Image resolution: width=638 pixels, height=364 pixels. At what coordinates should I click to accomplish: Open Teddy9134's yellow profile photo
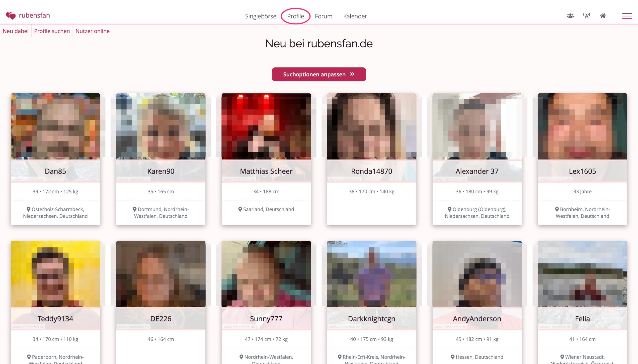pos(55,274)
